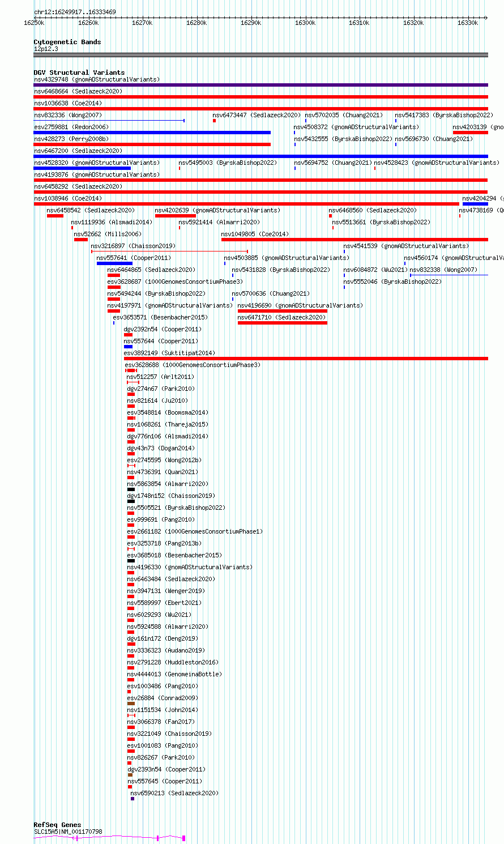
Task: Click esv3653571 (Besenbacher2015) label
Action: point(160,317)
